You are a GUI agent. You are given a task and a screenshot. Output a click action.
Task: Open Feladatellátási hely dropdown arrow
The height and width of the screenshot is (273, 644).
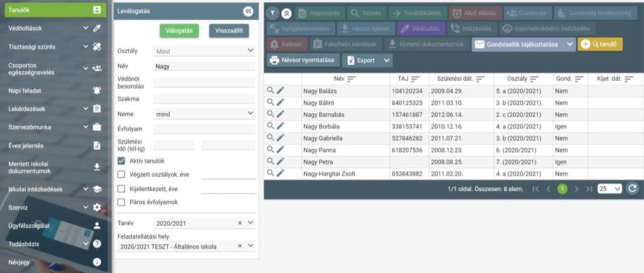(x=250, y=246)
